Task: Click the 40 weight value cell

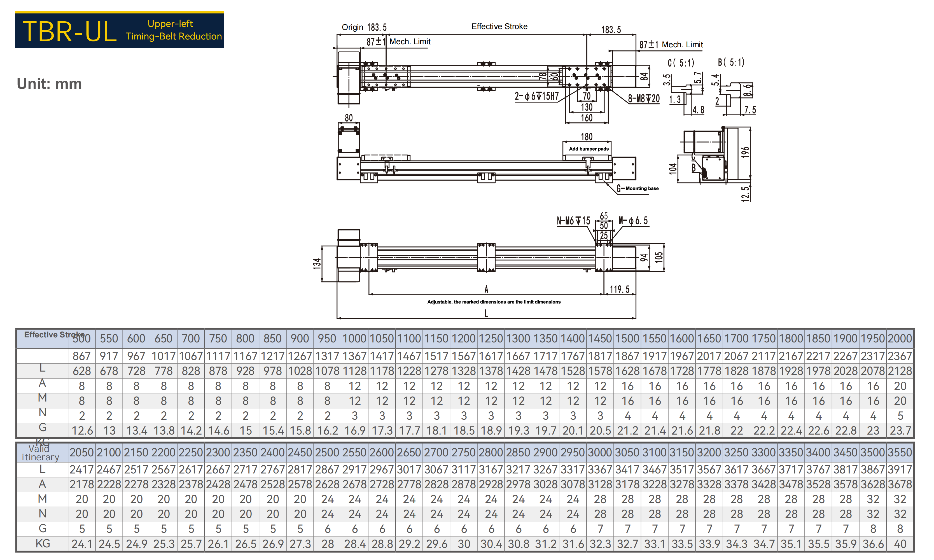Action: click(x=900, y=544)
